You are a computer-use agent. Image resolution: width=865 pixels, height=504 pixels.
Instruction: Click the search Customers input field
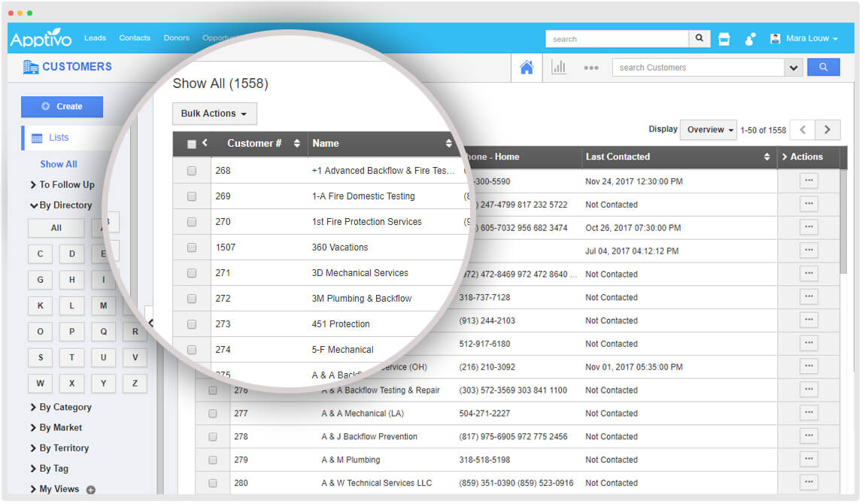click(x=698, y=67)
